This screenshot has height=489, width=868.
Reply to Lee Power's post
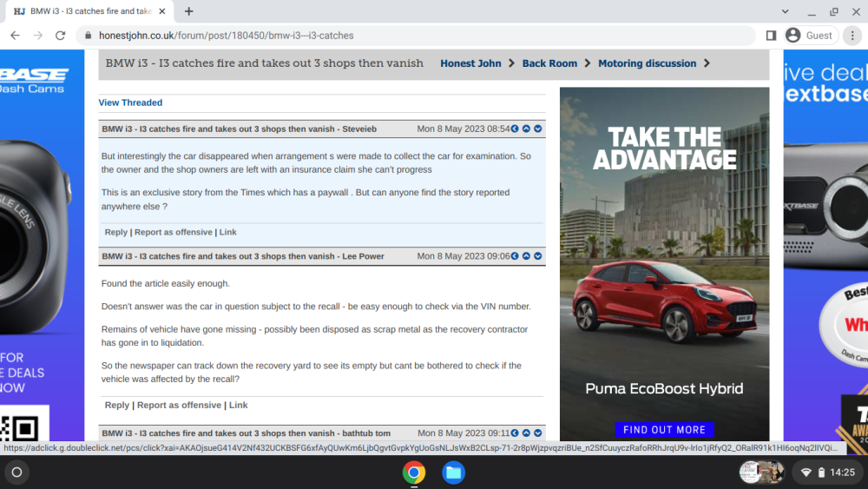(x=117, y=405)
